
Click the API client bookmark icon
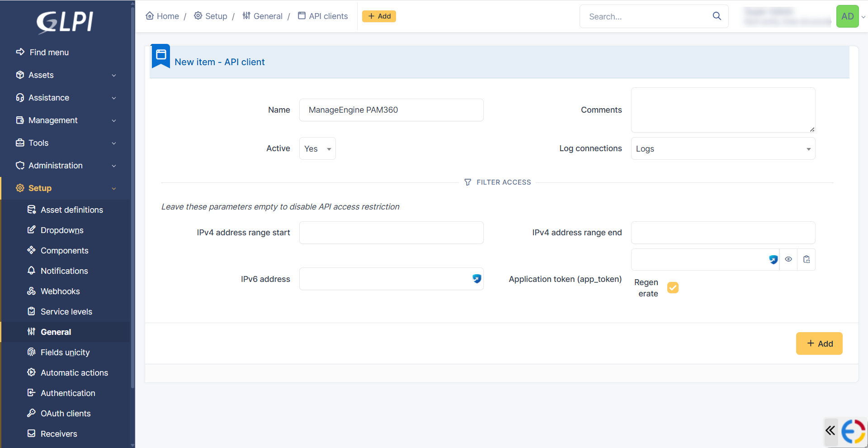click(x=161, y=56)
